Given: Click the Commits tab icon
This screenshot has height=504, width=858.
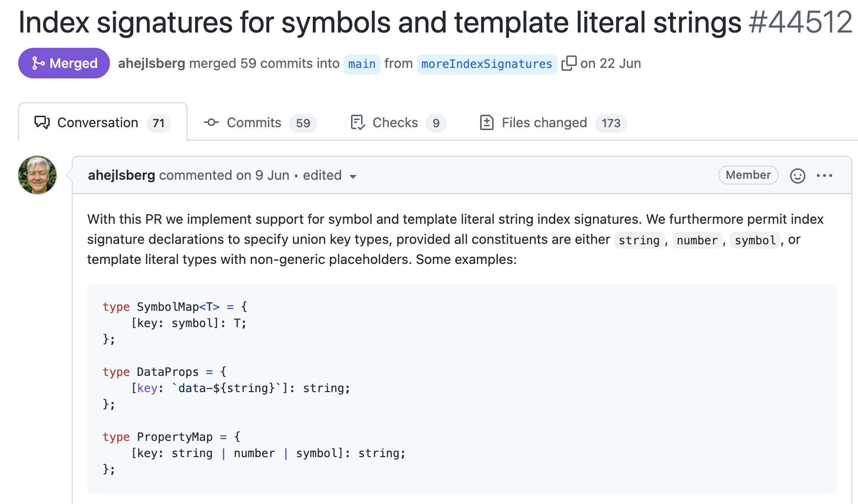Looking at the screenshot, I should click(211, 123).
